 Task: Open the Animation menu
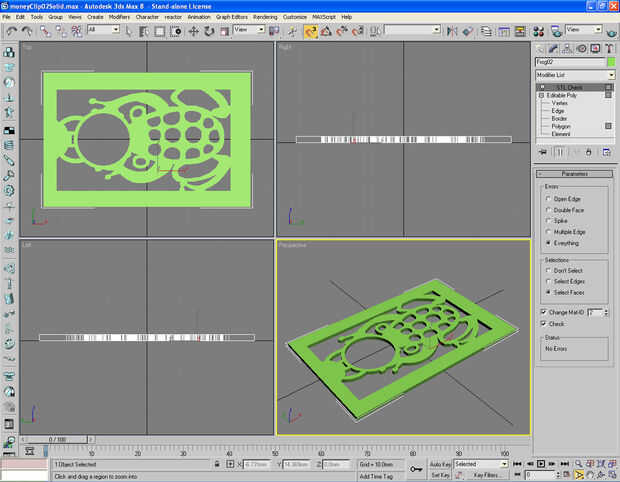point(199,17)
